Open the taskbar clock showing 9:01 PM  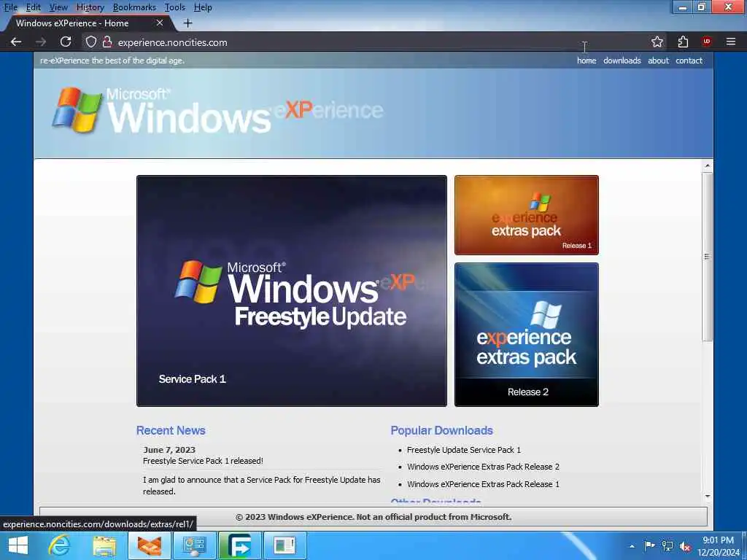(719, 545)
